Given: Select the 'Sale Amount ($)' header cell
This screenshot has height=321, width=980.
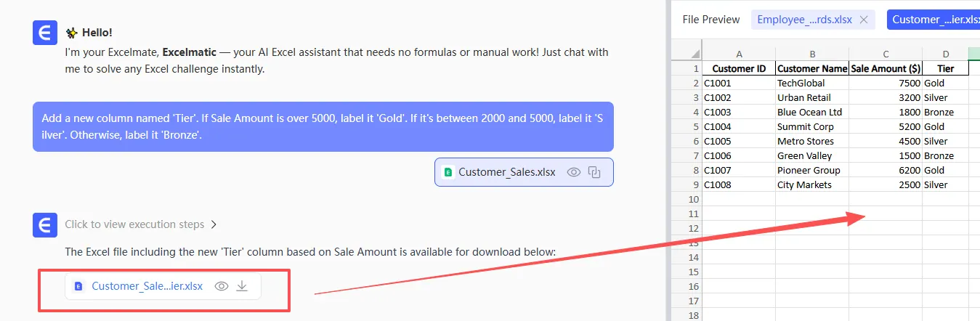Looking at the screenshot, I should click(x=886, y=68).
